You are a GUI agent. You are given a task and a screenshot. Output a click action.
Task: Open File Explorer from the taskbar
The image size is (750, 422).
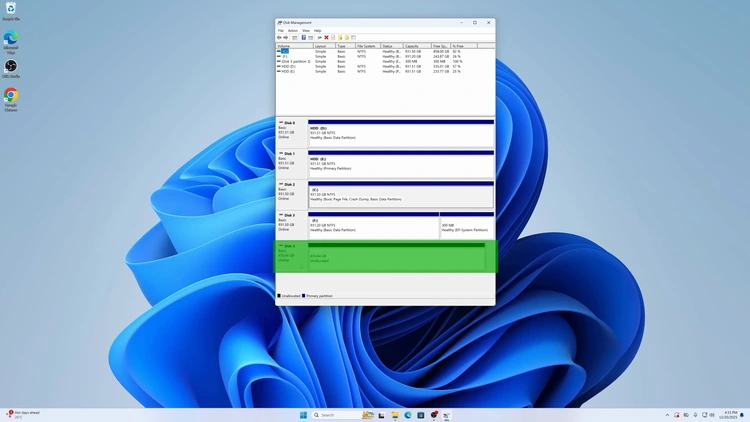[395, 415]
